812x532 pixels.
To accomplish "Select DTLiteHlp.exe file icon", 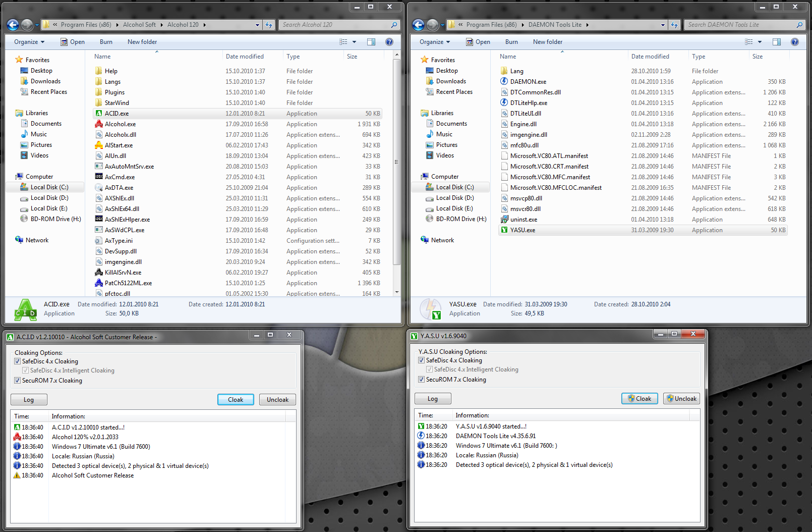I will tap(504, 103).
